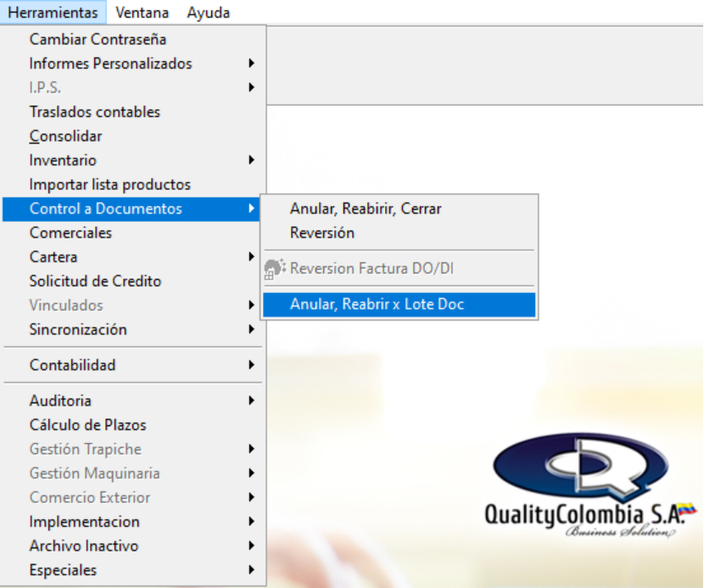Select the Reversión submenu item
Screen dimensions: 704x588
point(399,233)
